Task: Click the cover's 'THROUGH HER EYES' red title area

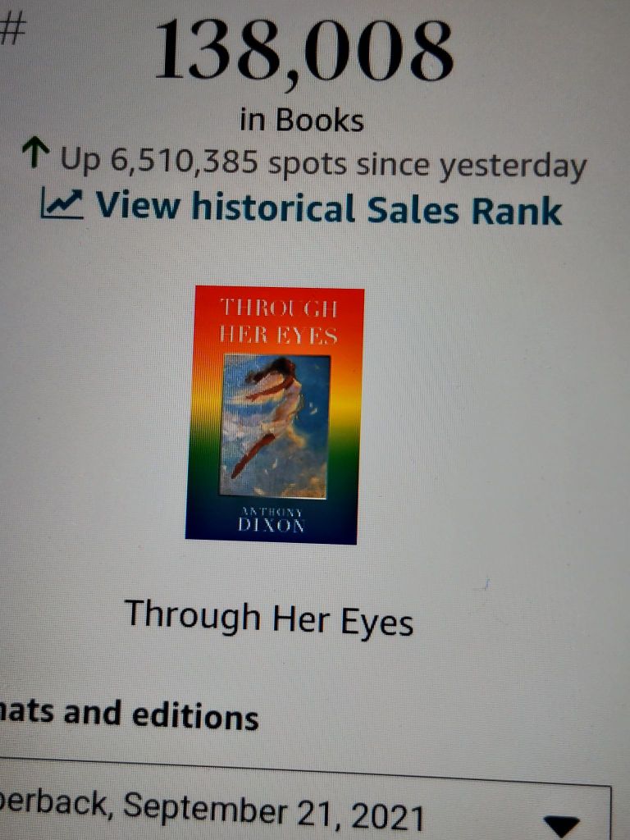Action: [279, 322]
